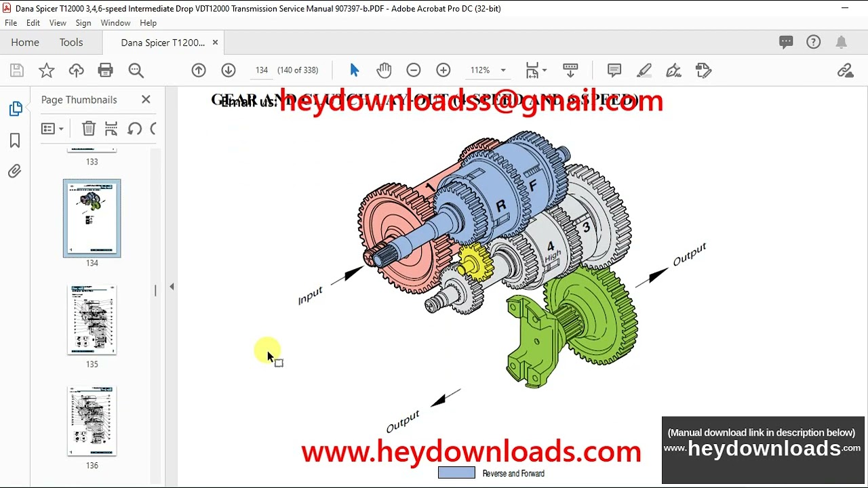The image size is (868, 488).
Task: Go to the previous page
Action: [199, 70]
